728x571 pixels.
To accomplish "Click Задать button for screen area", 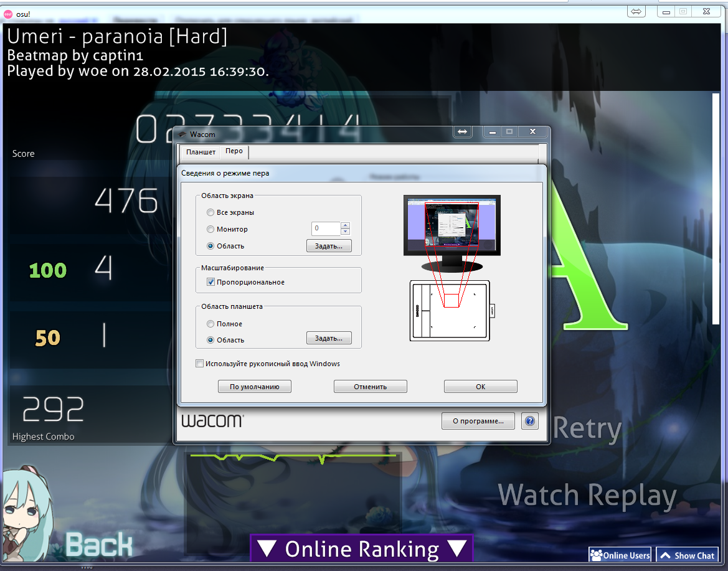I will click(x=329, y=246).
